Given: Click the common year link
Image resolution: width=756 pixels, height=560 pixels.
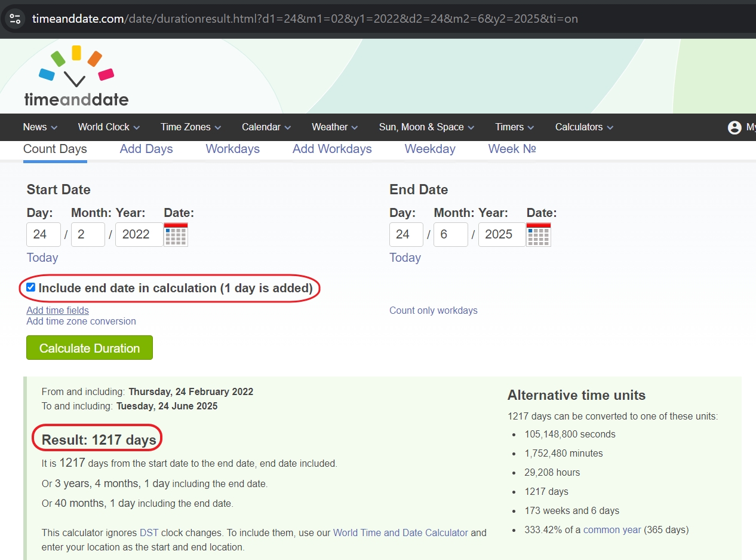Looking at the screenshot, I should (612, 530).
